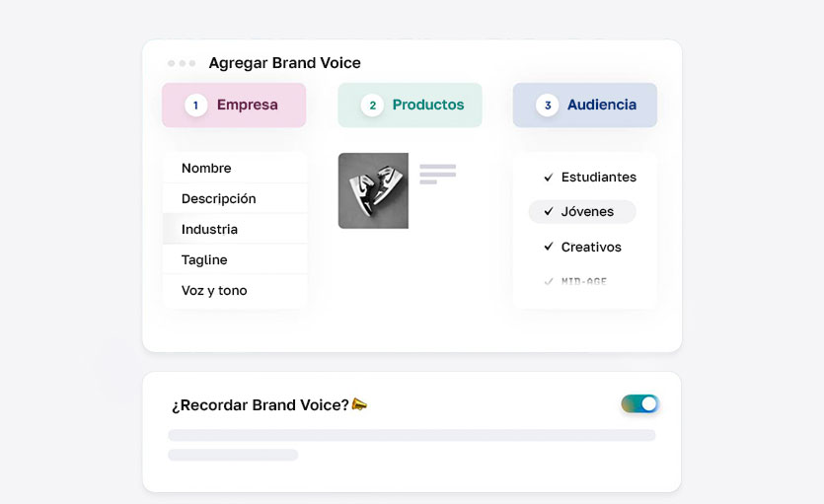This screenshot has height=504, width=824.
Task: Switch to the Productos step tab
Action: 410,106
